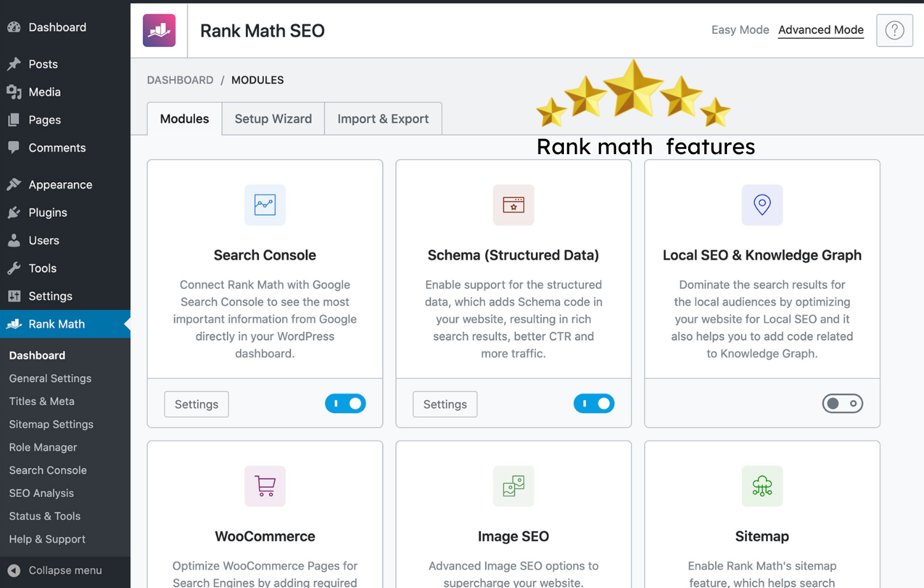Click the Schema structured data icon
Screen dimensions: 924x588
[513, 204]
